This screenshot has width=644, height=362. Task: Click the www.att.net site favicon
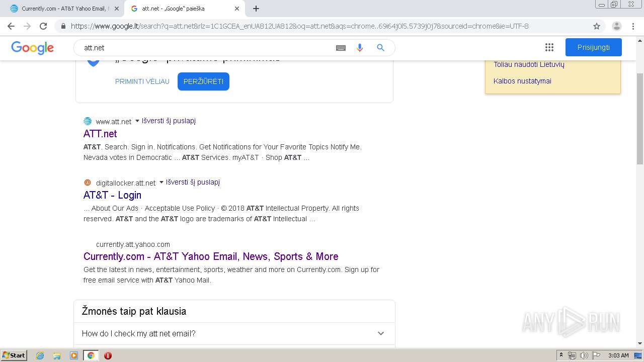[x=88, y=121]
